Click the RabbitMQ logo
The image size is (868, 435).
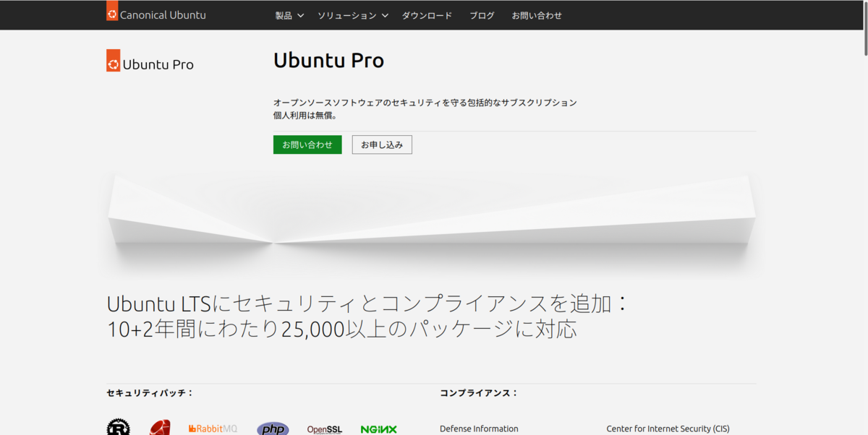click(213, 428)
